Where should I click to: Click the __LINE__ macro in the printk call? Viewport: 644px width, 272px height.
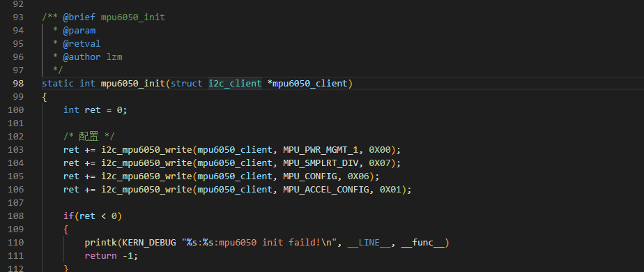point(369,243)
